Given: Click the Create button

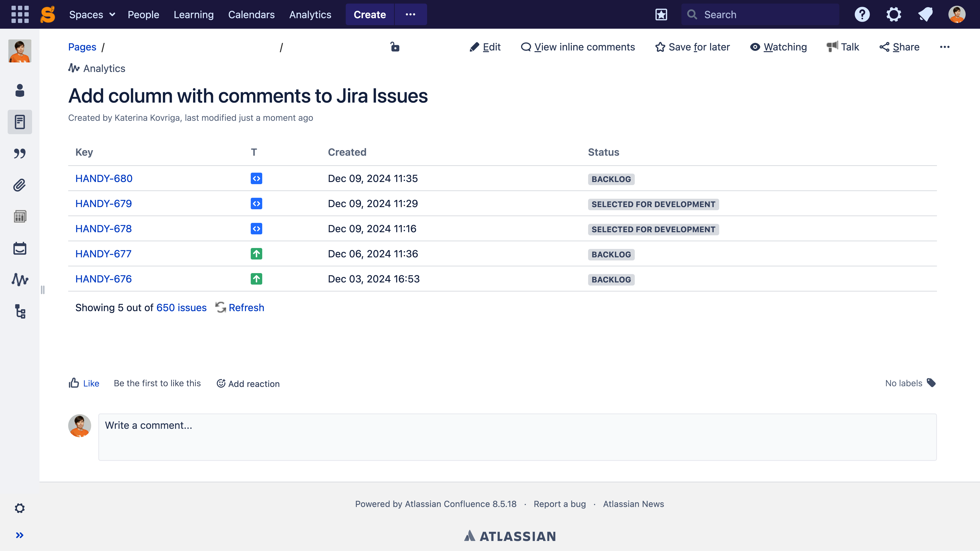Looking at the screenshot, I should (370, 14).
